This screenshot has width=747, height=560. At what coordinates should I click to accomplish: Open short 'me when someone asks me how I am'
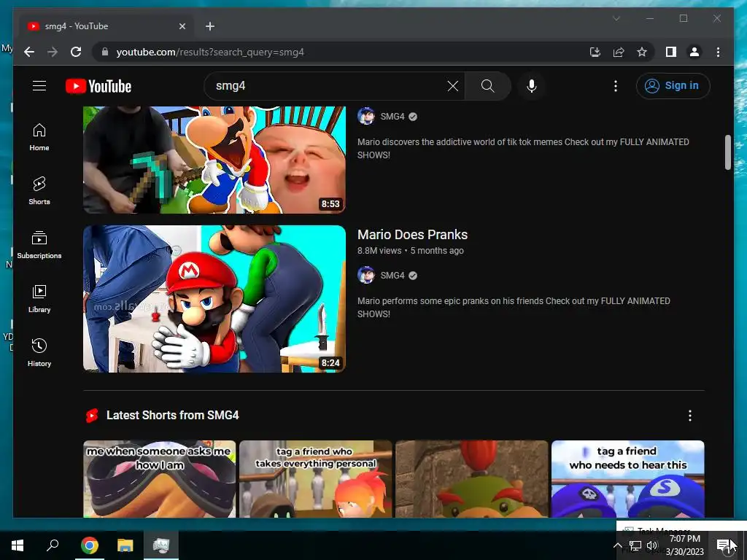tap(159, 479)
